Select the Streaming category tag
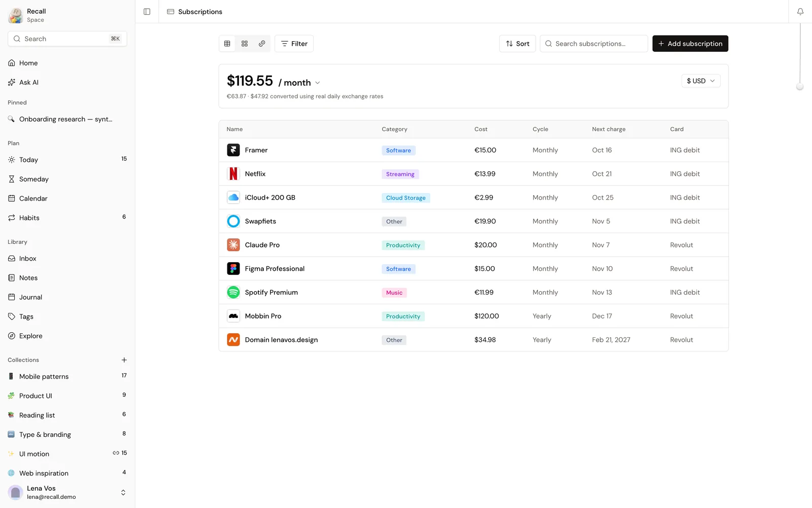The height and width of the screenshot is (508, 812). tap(400, 174)
